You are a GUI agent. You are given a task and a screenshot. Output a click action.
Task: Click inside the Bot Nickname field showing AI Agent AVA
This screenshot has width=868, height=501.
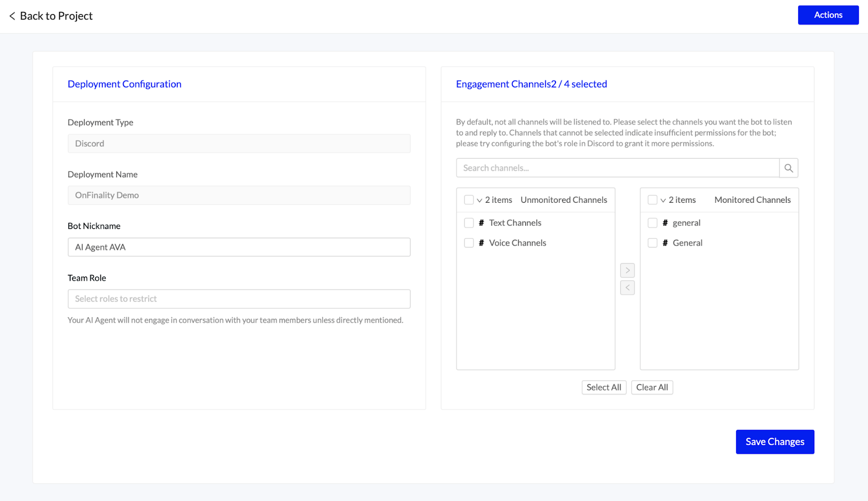[239, 247]
